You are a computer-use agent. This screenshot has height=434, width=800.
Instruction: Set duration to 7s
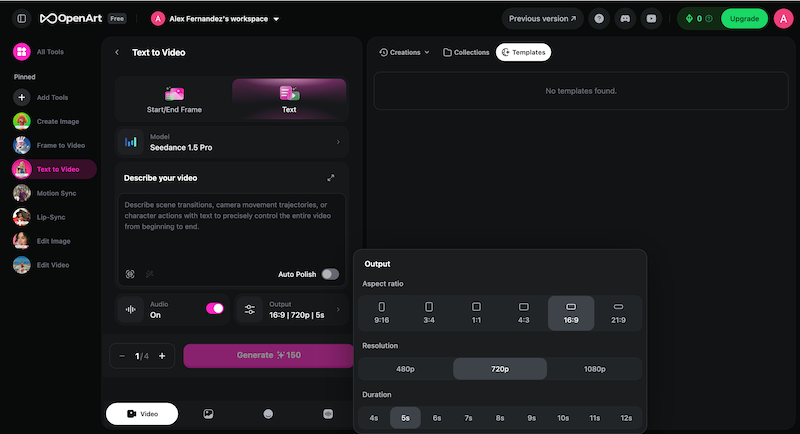pos(468,418)
